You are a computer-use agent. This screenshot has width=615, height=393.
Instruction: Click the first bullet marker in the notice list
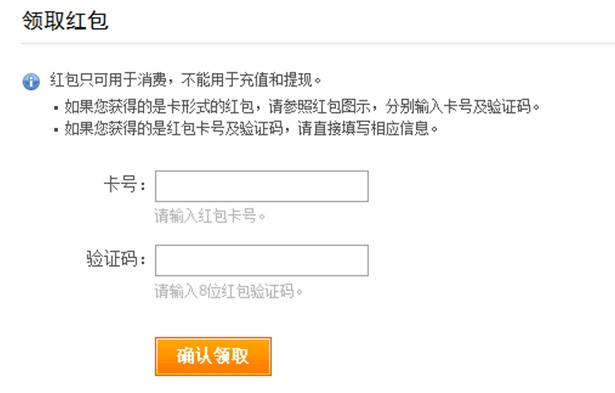pyautogui.click(x=56, y=107)
